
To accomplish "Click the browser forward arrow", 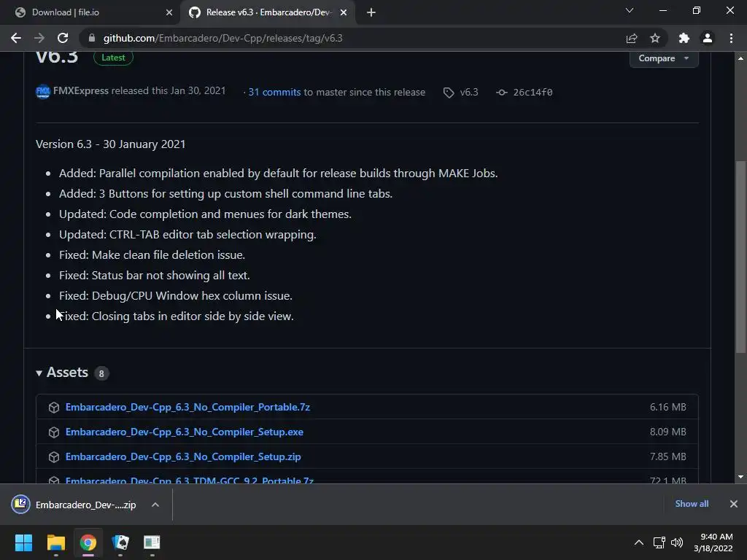I will pyautogui.click(x=39, y=38).
